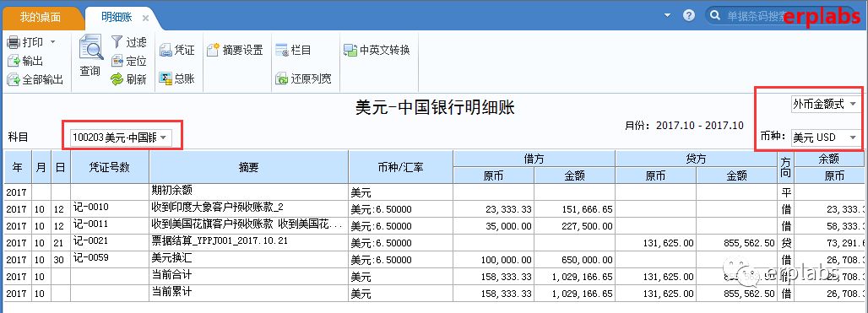This screenshot has width=868, height=313.
Task: Select the Detail Ledger (明细账) tab
Action: coord(117,17)
